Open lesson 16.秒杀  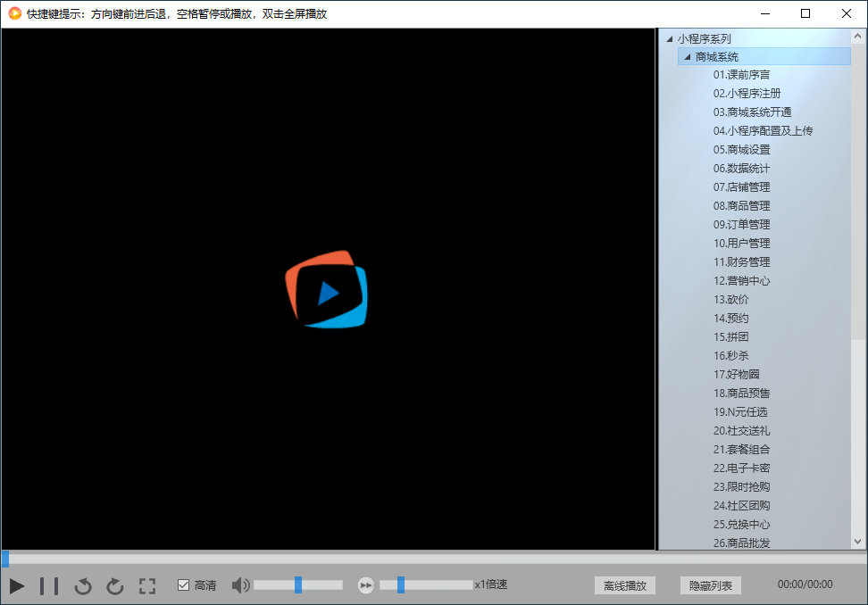point(730,356)
